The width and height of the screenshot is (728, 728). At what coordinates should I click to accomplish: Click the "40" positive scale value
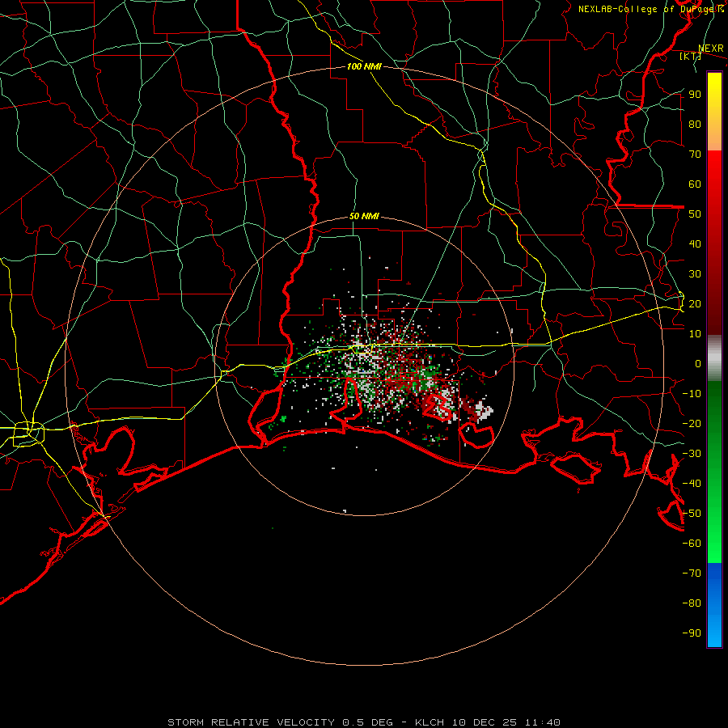695,243
